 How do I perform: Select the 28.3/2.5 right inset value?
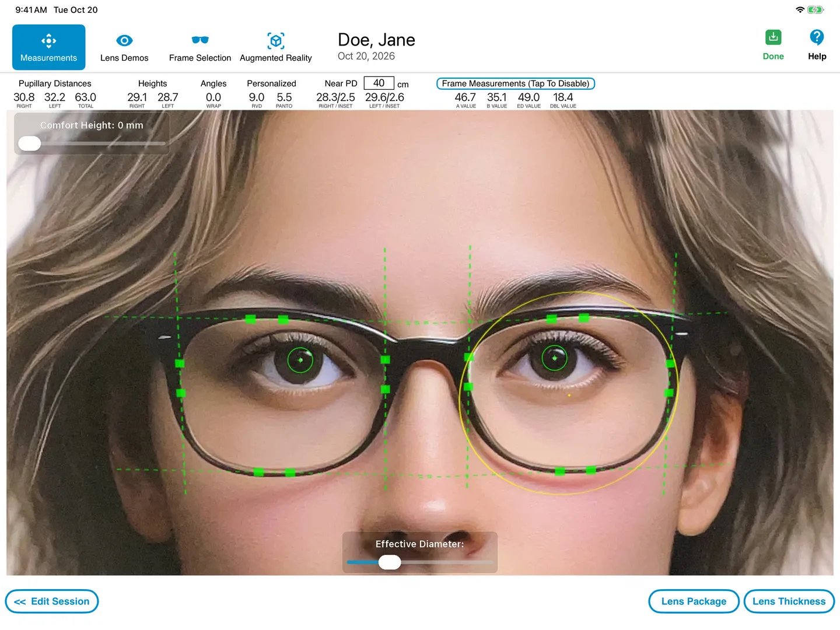pyautogui.click(x=335, y=97)
